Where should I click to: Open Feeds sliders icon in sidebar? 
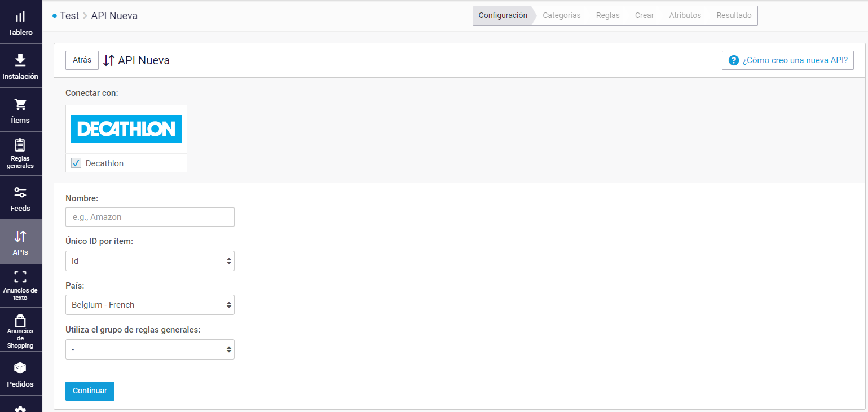(x=20, y=192)
